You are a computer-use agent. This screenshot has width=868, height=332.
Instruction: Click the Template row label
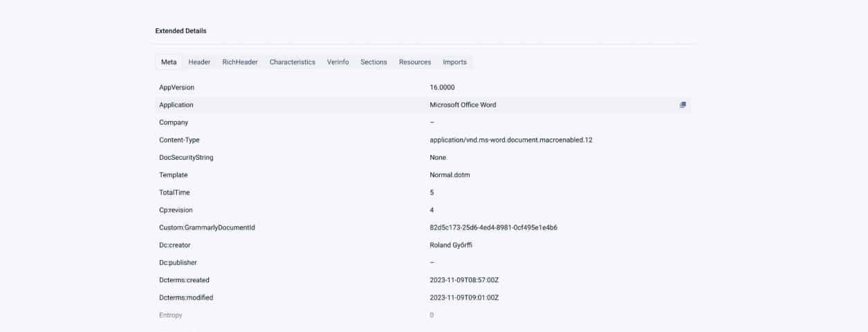(x=173, y=175)
